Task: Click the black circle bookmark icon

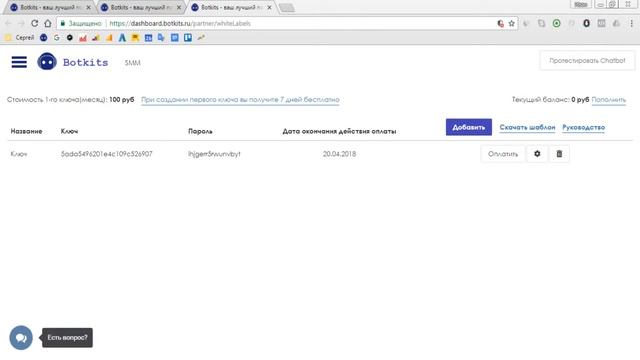Action: click(70, 38)
